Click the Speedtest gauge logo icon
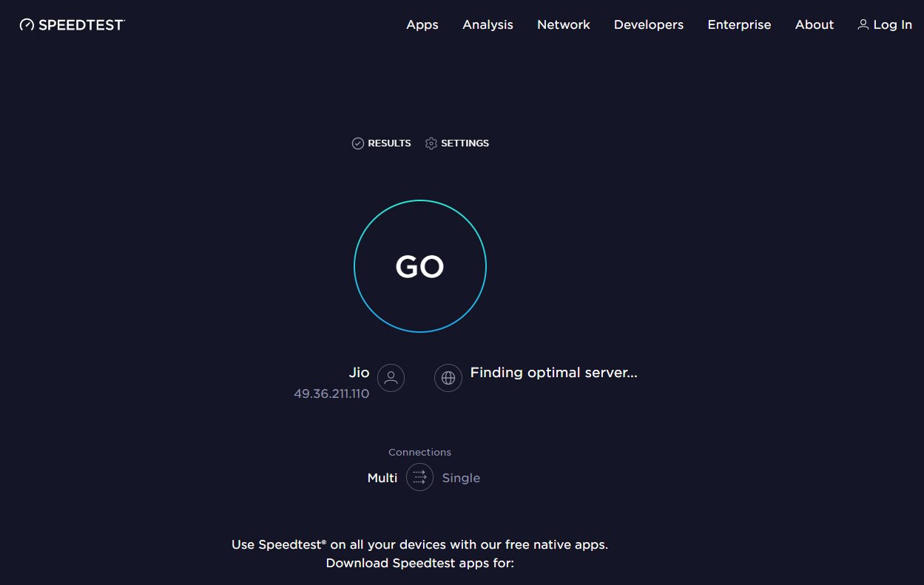This screenshot has width=924, height=585. [25, 24]
